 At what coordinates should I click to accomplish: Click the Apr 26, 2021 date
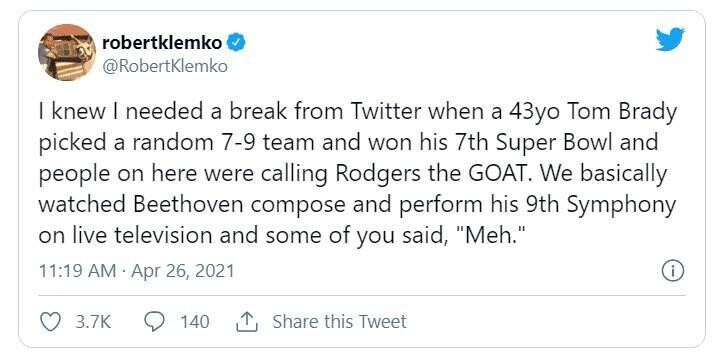click(183, 270)
